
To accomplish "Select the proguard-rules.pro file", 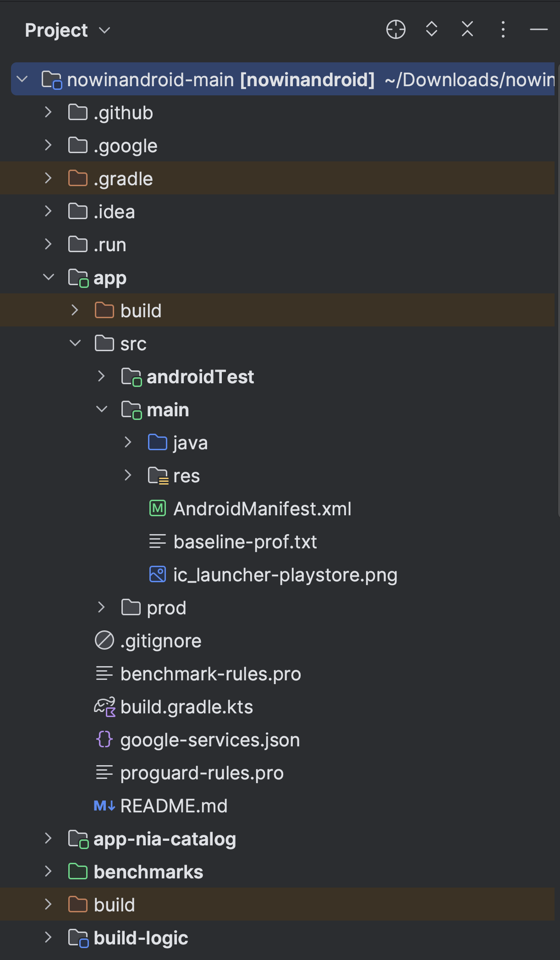I will (202, 773).
